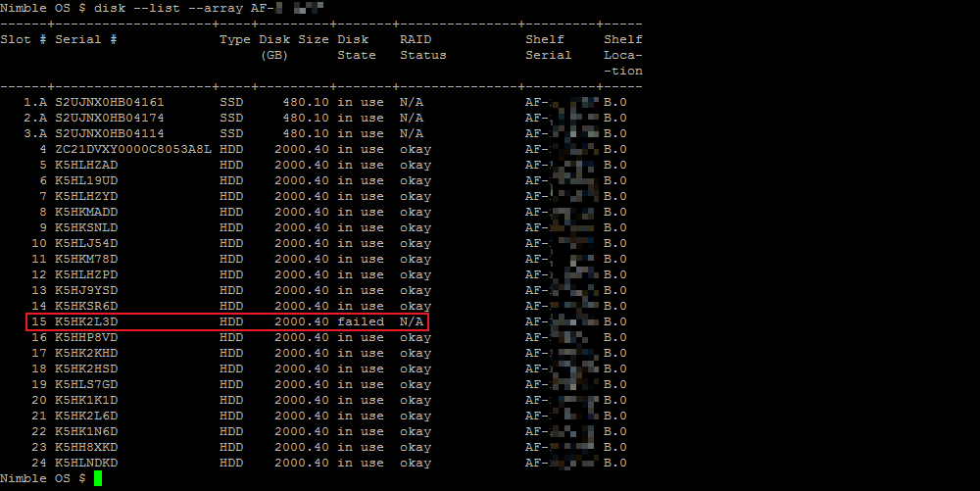The image size is (980, 491).
Task: Click serial number K5HK1N6D
Action: click(x=86, y=431)
